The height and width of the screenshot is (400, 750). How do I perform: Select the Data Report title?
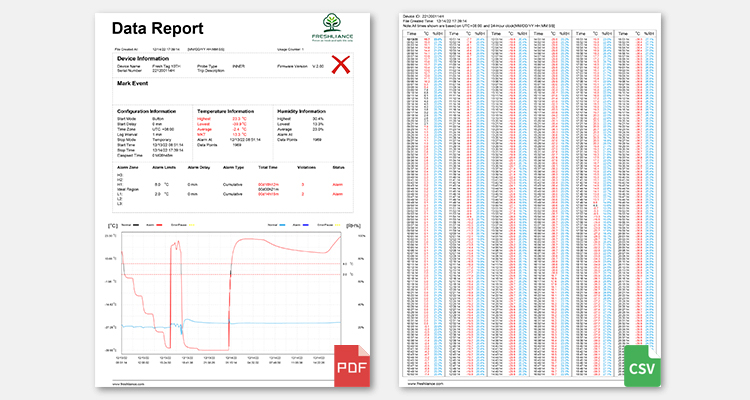pyautogui.click(x=157, y=28)
